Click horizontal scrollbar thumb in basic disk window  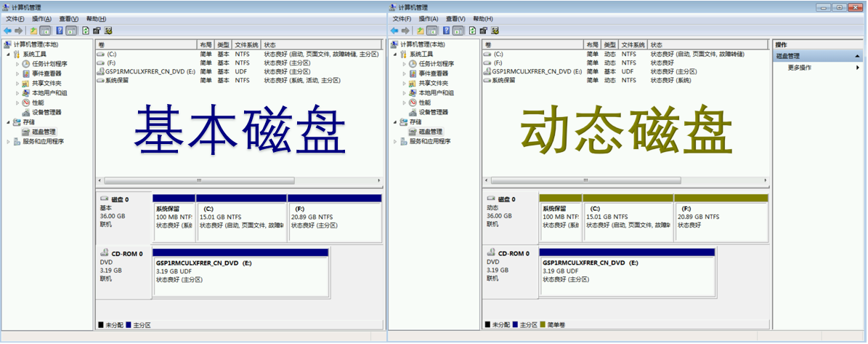click(199, 180)
